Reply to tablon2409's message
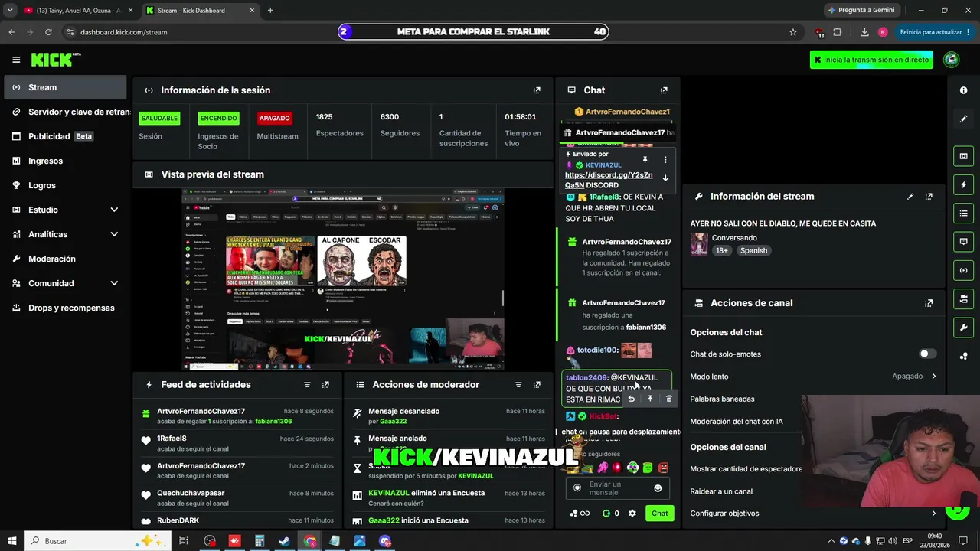The height and width of the screenshot is (551, 980). pos(631,399)
